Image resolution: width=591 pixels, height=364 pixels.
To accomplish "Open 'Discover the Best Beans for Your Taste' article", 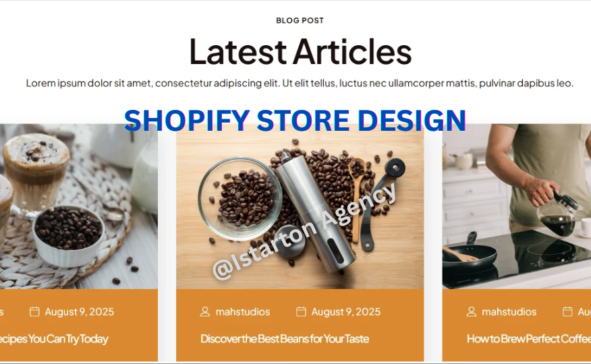I will [285, 339].
